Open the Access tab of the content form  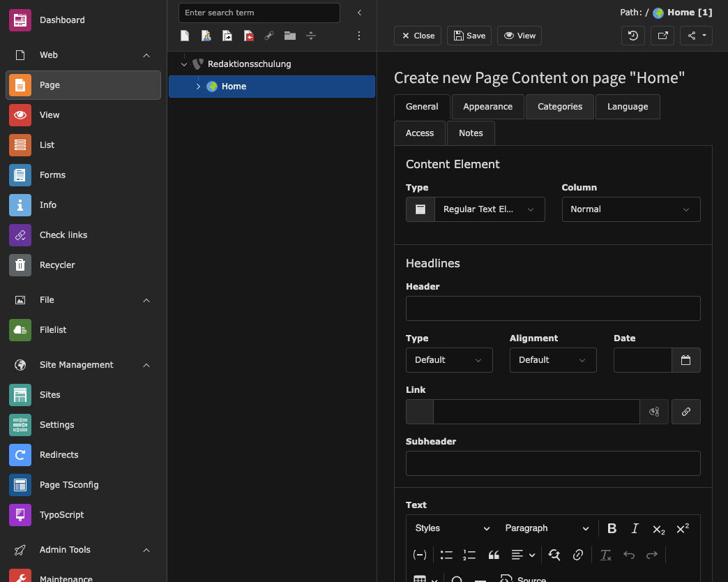(x=419, y=133)
